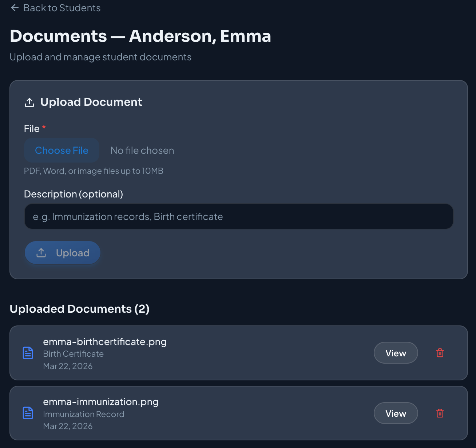The height and width of the screenshot is (448, 476).
Task: Click the Documents — Anderson, Emma title
Action: point(140,36)
